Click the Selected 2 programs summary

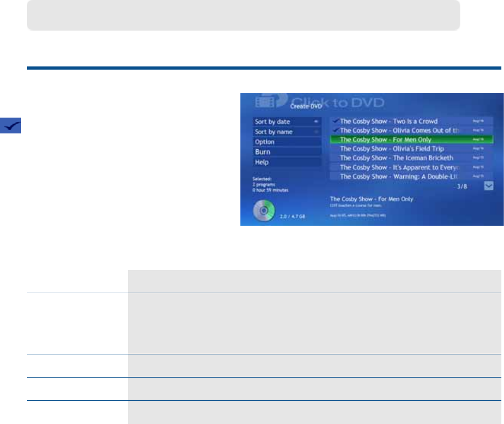coord(270,185)
